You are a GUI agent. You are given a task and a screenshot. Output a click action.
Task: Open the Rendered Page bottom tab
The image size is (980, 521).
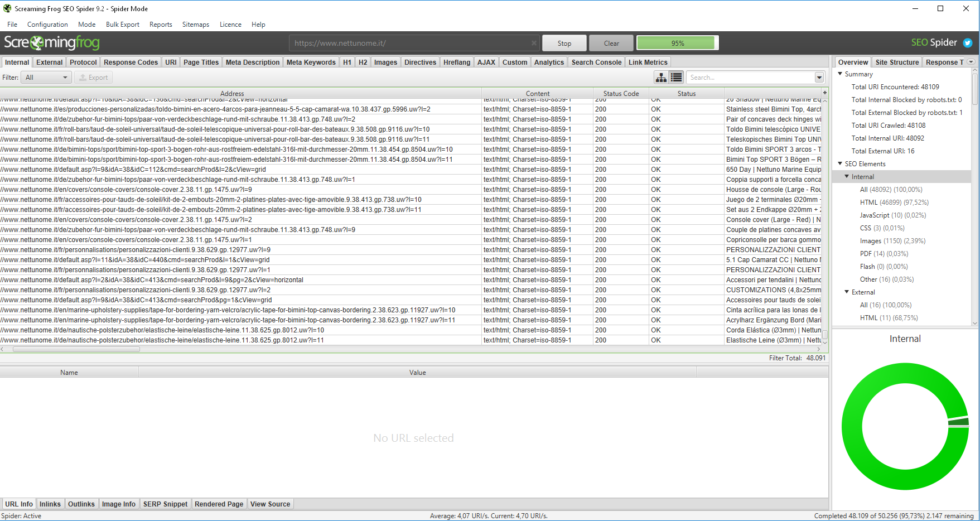click(219, 504)
